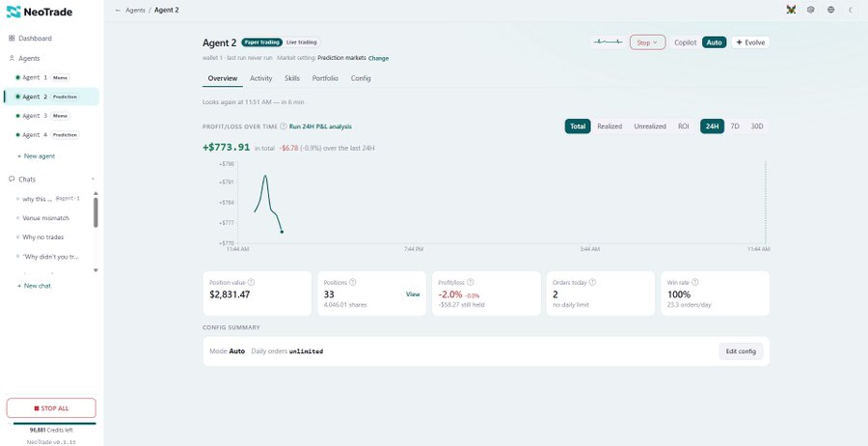
Task: Click the plus icon beside New agent
Action: coord(19,156)
